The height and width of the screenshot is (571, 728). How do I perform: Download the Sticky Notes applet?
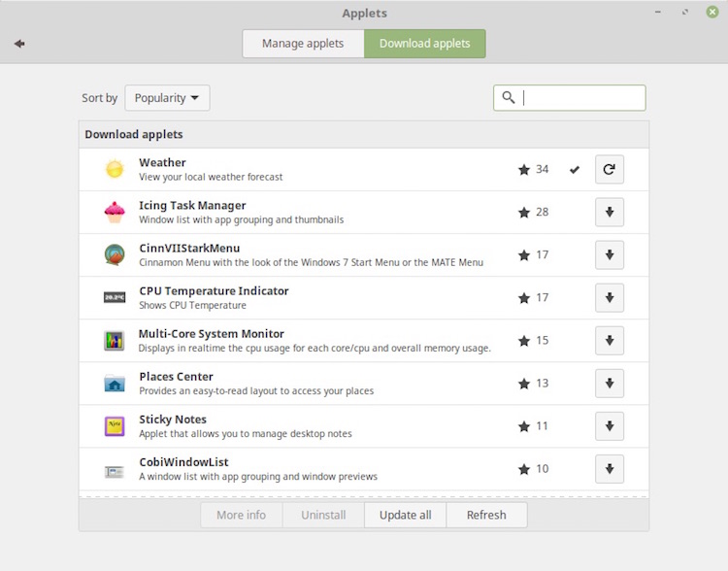(610, 426)
